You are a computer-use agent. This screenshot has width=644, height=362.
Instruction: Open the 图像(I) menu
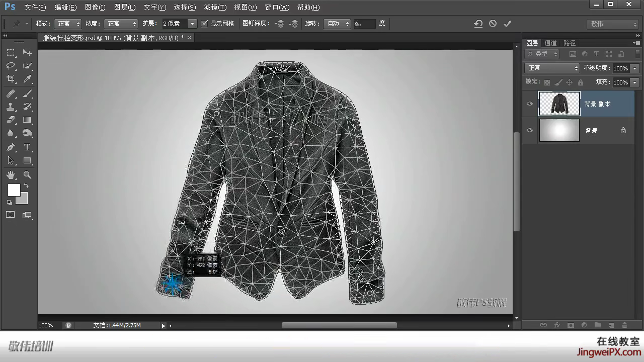(x=95, y=8)
